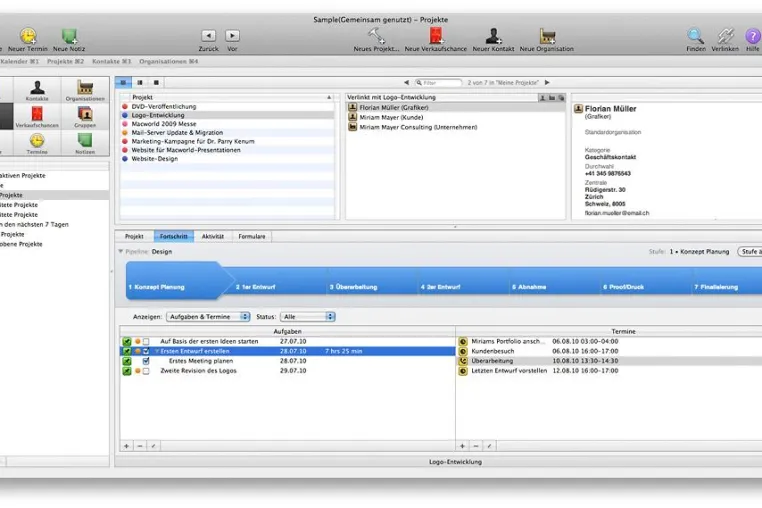The image size is (762, 508).
Task: Open Verkaufschancen in the sidebar grid
Action: coord(37,117)
